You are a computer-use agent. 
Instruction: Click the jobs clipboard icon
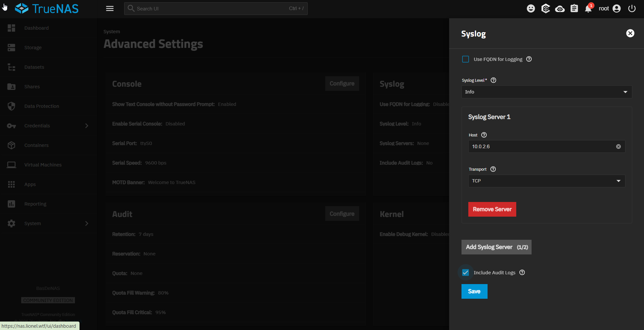[574, 9]
